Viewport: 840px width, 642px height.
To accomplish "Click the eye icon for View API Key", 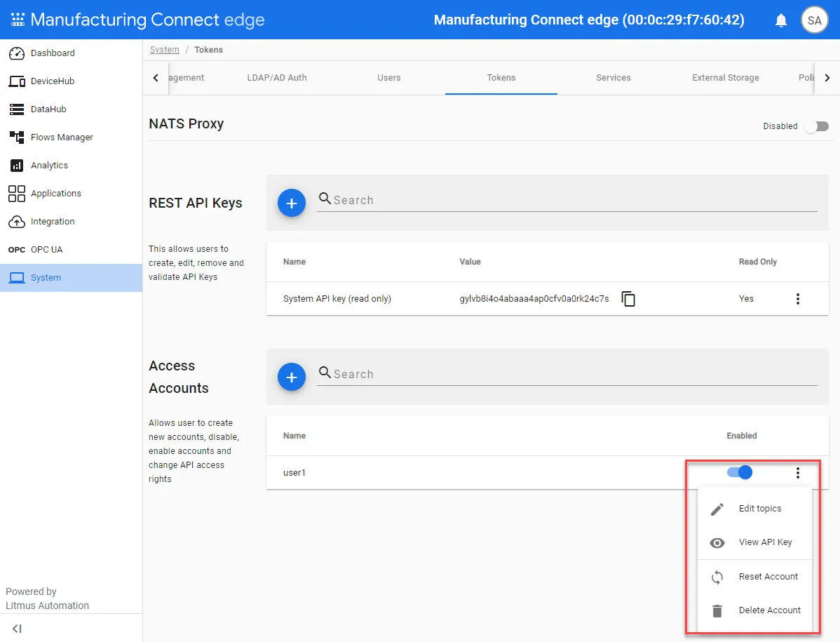I will pos(717,543).
